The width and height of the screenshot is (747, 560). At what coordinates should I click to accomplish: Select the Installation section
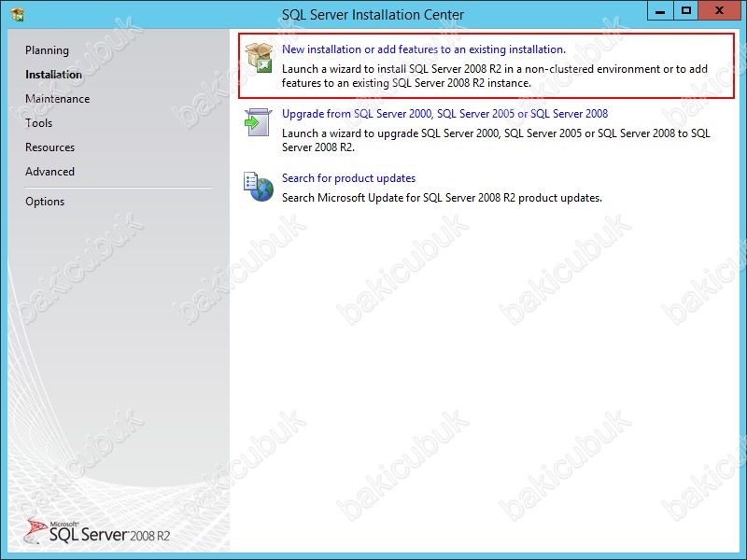pos(54,75)
